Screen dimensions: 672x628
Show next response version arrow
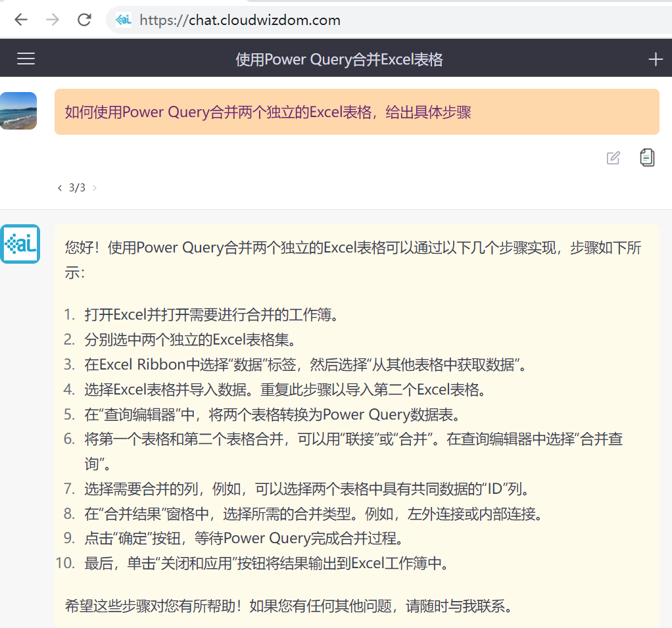(95, 188)
